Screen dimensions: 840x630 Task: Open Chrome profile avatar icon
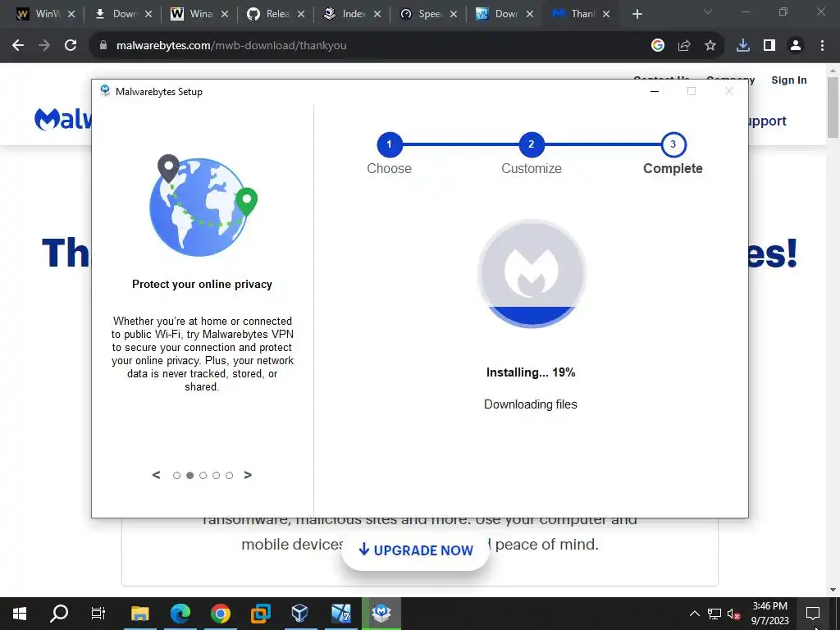(796, 46)
